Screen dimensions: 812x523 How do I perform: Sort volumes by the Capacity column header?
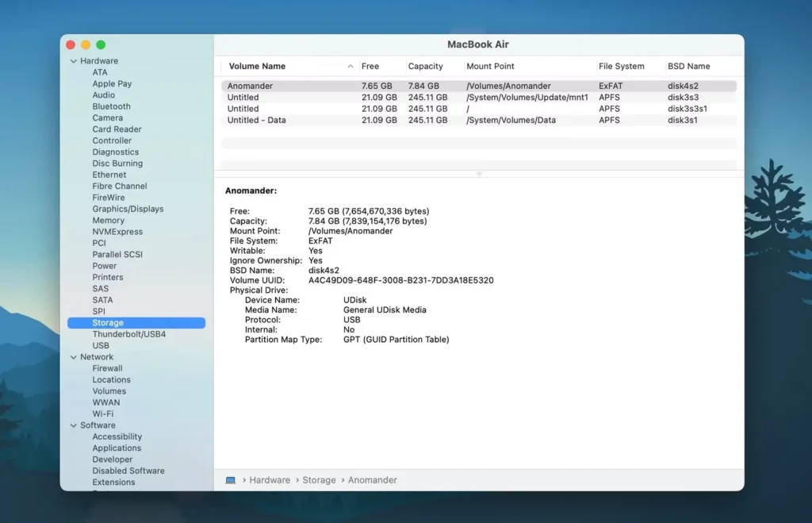(426, 67)
